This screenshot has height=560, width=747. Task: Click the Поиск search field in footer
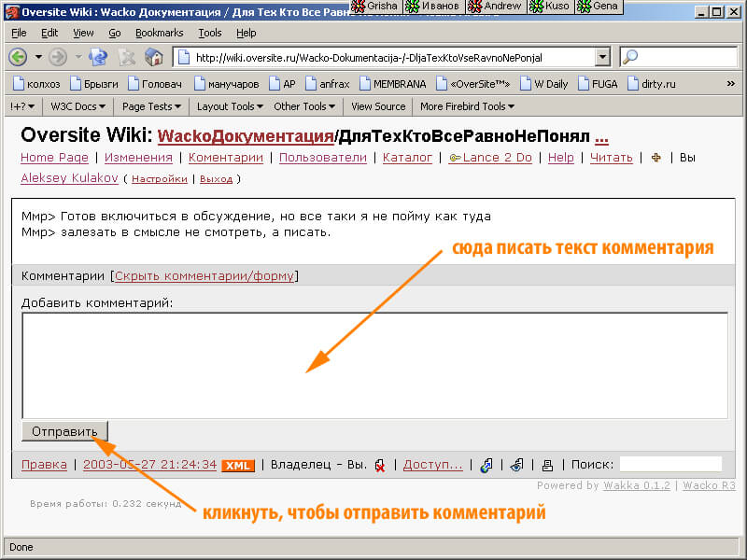[670, 464]
